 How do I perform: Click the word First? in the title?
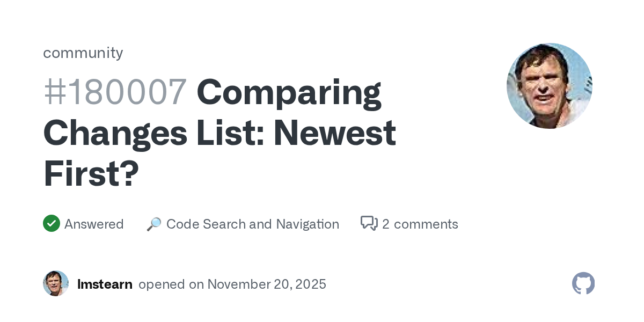pos(91,173)
